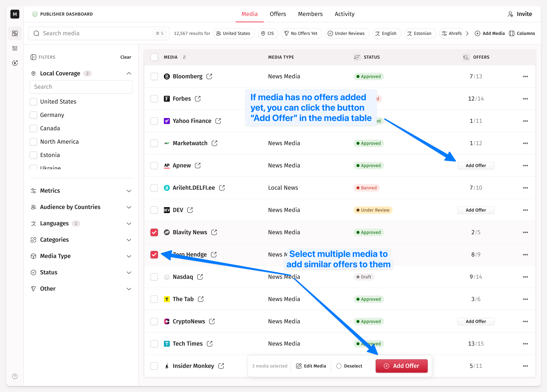Toggle the select-all media checkbox
The width and height of the screenshot is (547, 392).
[x=154, y=57]
